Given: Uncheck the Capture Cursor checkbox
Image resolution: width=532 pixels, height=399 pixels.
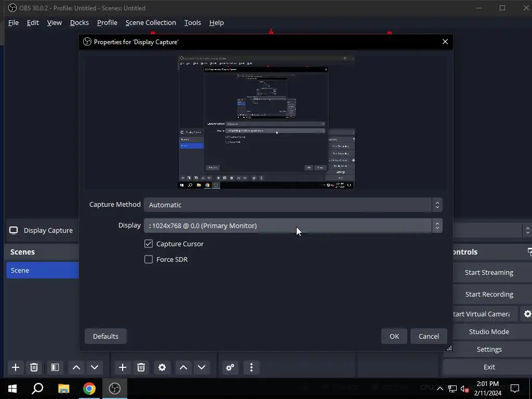Looking at the screenshot, I should [x=148, y=244].
